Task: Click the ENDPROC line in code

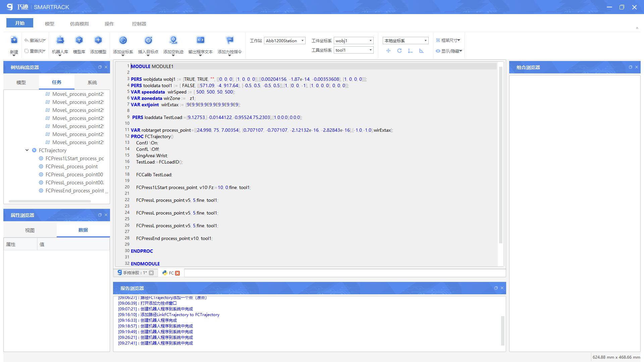Action: click(x=142, y=251)
